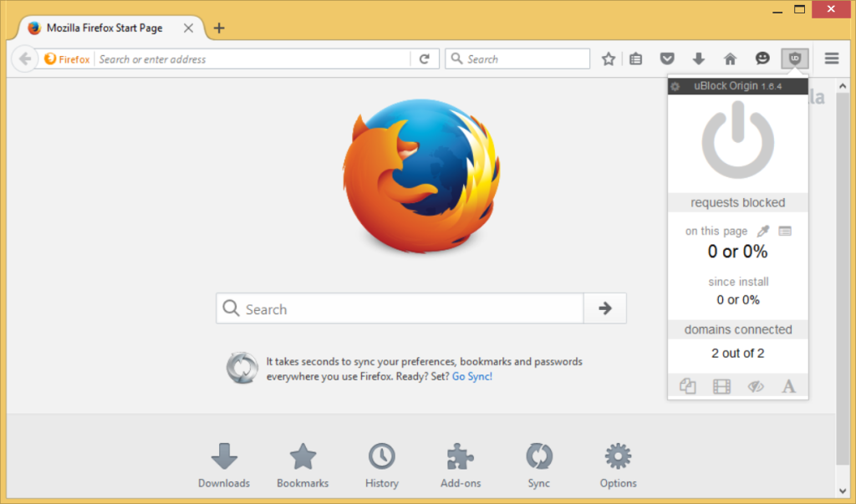Disable cosmetic filtering for this site
Image resolution: width=856 pixels, height=504 pixels.
(755, 385)
